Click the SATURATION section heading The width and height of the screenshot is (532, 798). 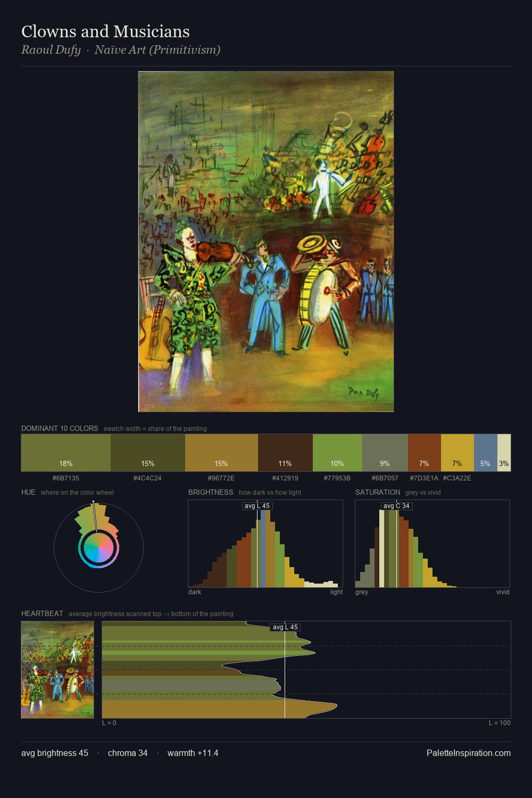(x=378, y=493)
